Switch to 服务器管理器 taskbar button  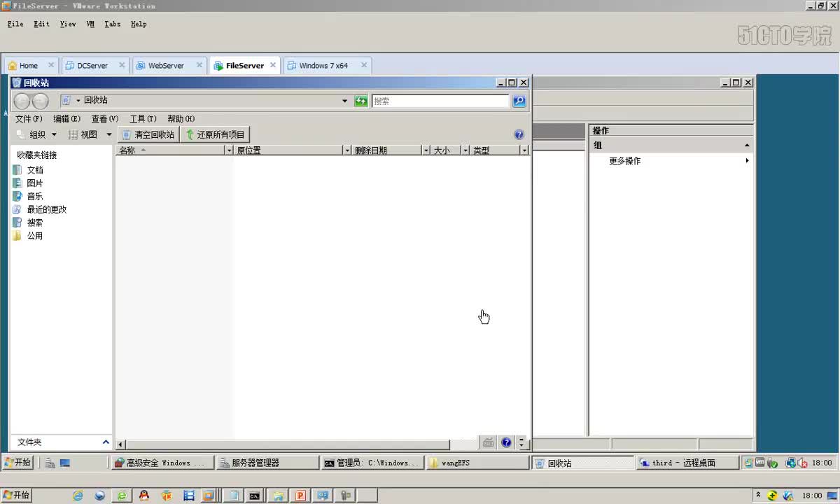(267, 463)
